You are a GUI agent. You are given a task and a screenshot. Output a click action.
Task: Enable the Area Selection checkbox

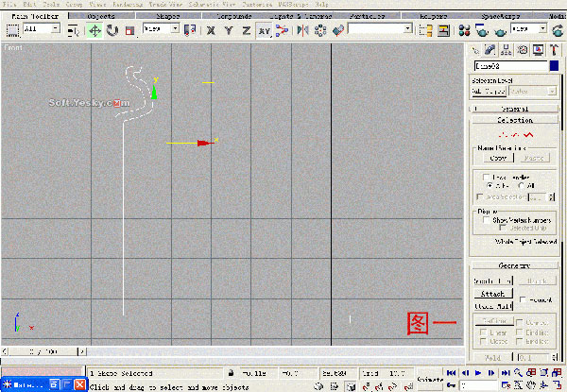click(480, 196)
